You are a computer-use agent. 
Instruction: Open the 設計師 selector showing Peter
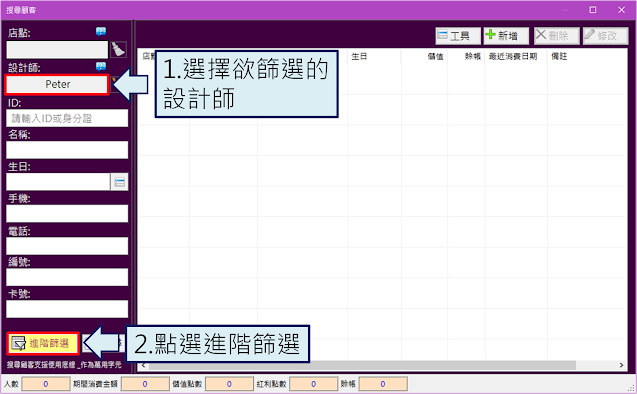(x=57, y=84)
